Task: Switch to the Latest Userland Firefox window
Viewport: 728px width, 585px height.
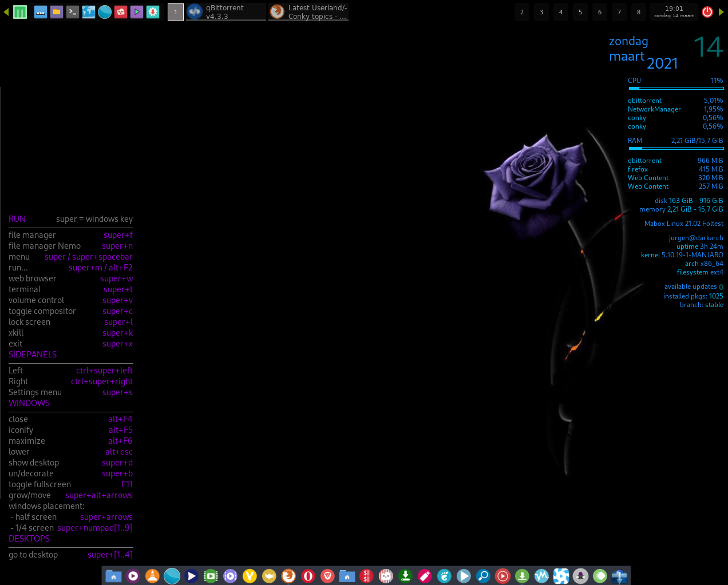Action: tap(308, 12)
